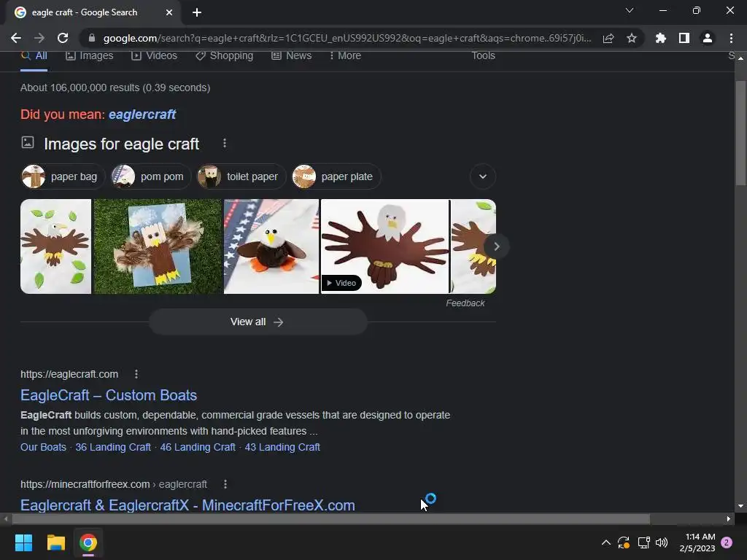The width and height of the screenshot is (747, 560).
Task: Open the handprint eagle video thumbnail
Action: tap(385, 246)
